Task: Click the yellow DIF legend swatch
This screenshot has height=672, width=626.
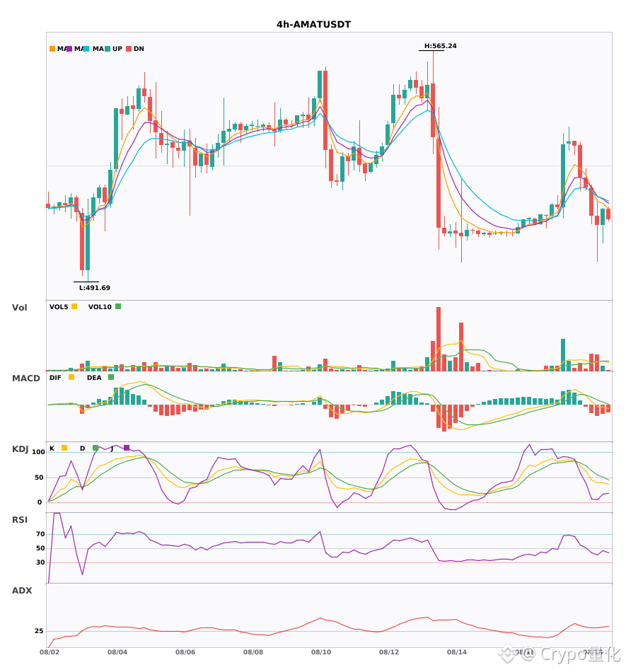Action: click(71, 377)
